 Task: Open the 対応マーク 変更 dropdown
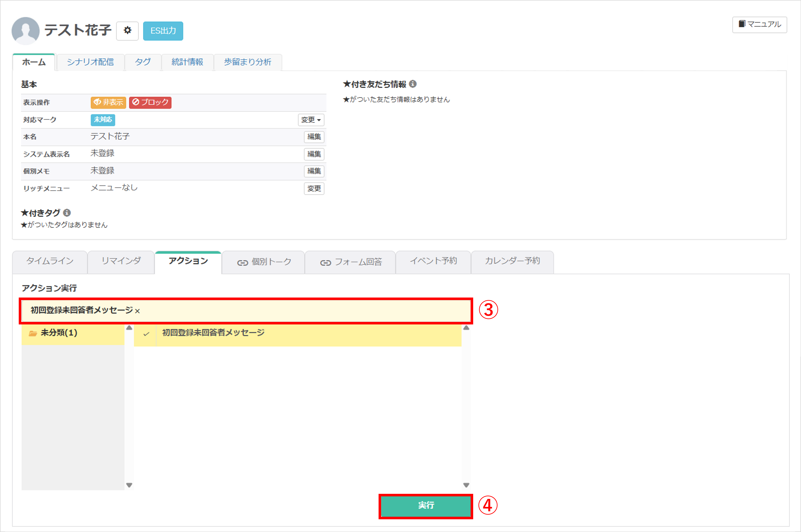tap(311, 120)
